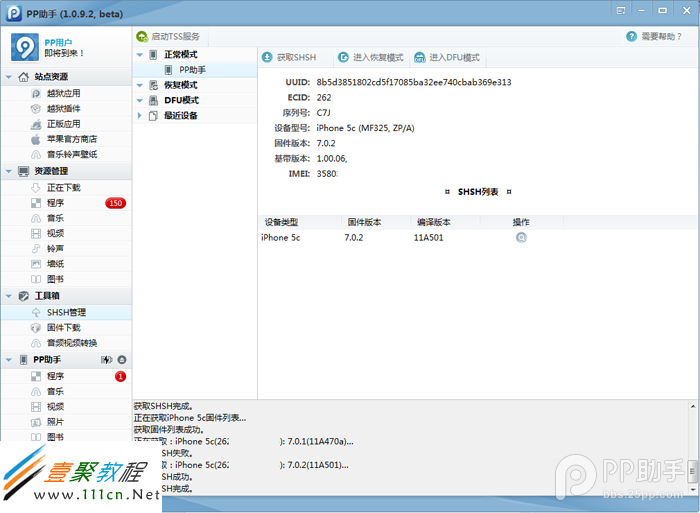Expand the 最近设备 tree node
This screenshot has height=513, width=700.
pyautogui.click(x=140, y=116)
